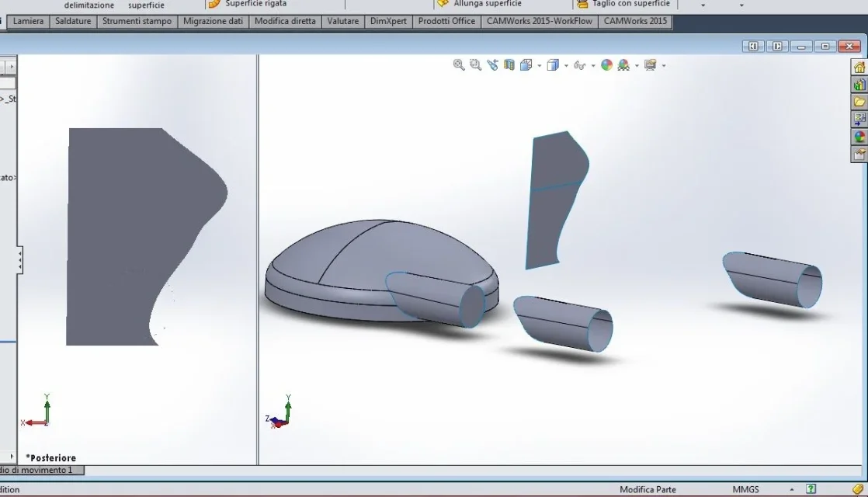Open File Explorer folder icon in task pane
The height and width of the screenshot is (497, 868).
[x=859, y=103]
